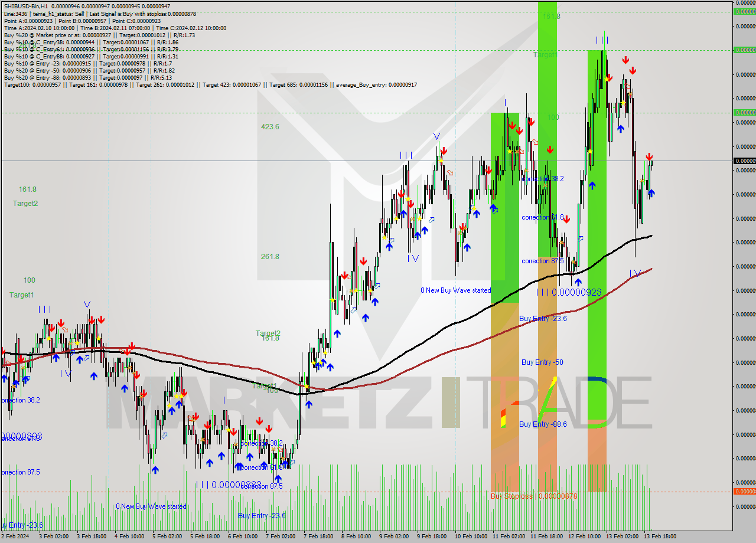Click '3 Feb 02:00' on the time axis

(53, 537)
